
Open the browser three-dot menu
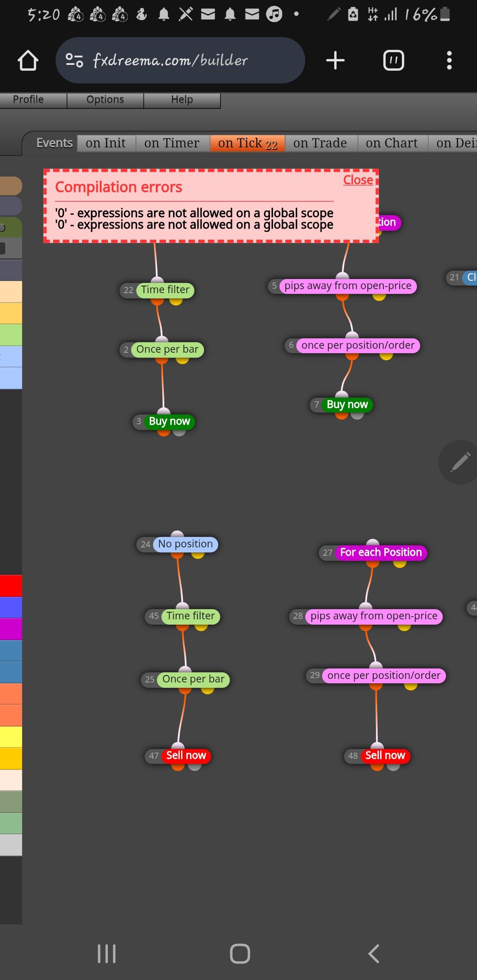pos(449,60)
